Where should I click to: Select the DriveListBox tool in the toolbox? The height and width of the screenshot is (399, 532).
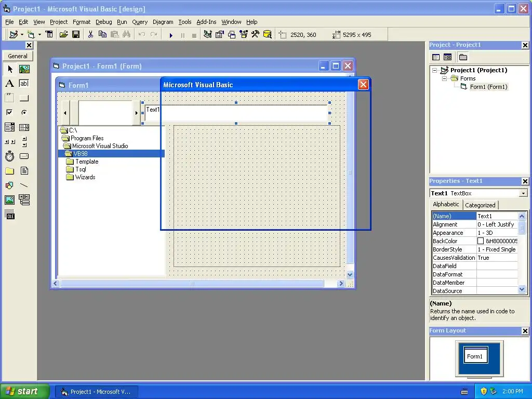pos(24,156)
